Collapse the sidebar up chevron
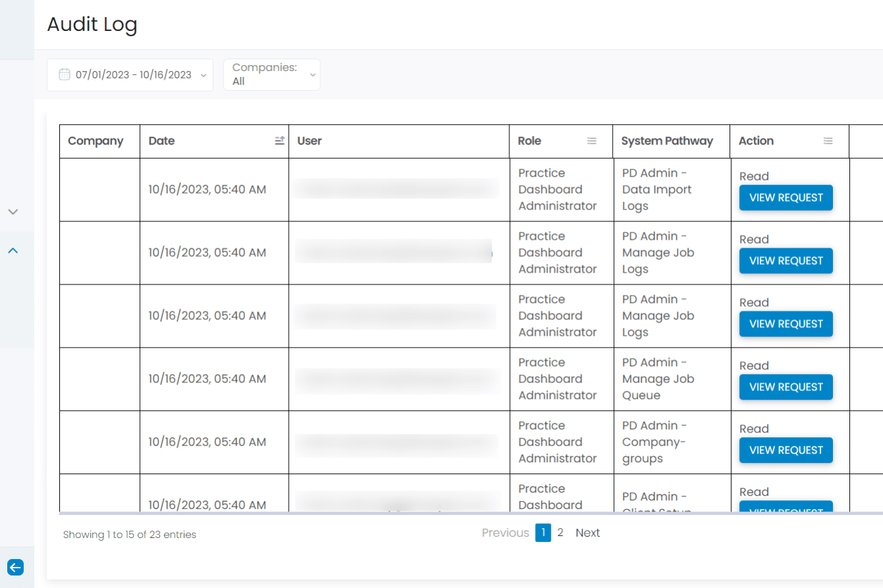The image size is (883, 588). click(13, 250)
